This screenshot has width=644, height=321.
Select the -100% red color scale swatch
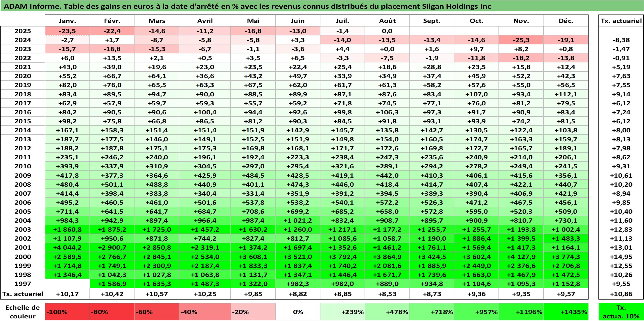point(67,312)
